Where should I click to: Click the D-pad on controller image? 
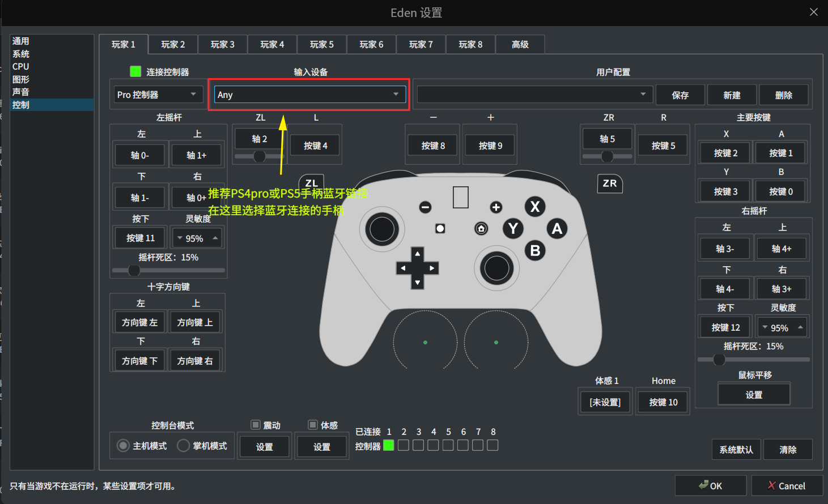tap(418, 268)
